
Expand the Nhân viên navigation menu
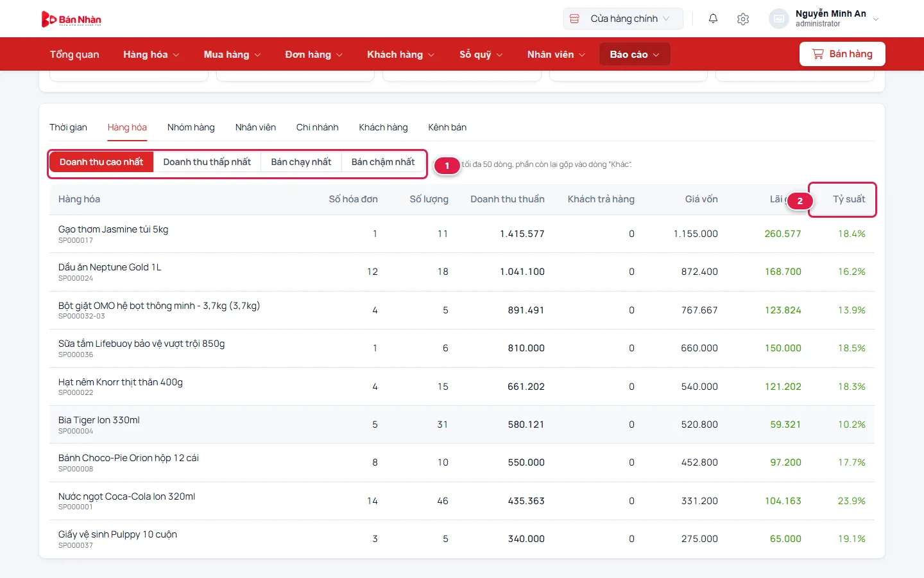coord(556,55)
